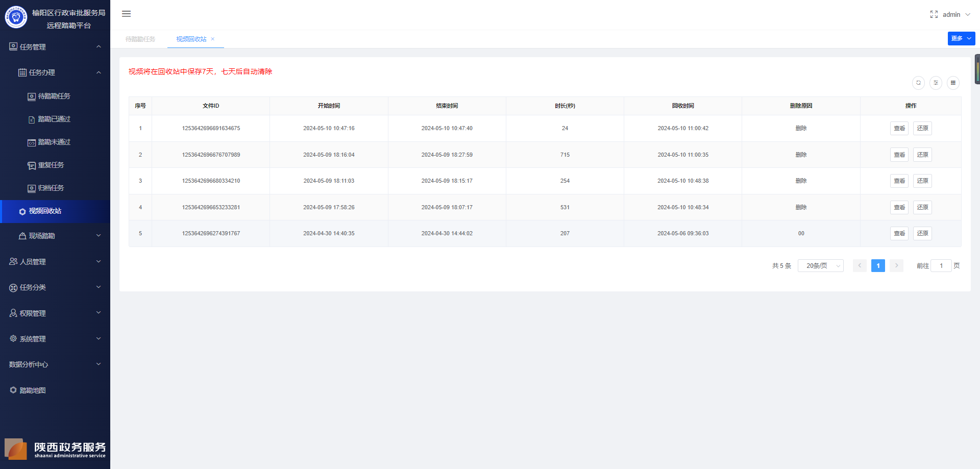Close the 视频回收站 tab
The height and width of the screenshot is (469, 980).
tap(213, 39)
